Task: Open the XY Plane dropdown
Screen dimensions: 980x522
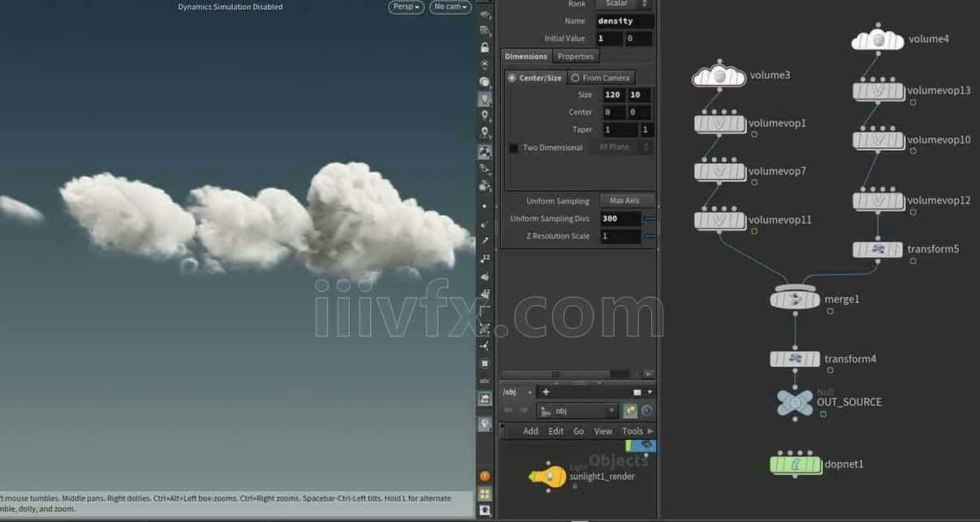Action: click(621, 148)
